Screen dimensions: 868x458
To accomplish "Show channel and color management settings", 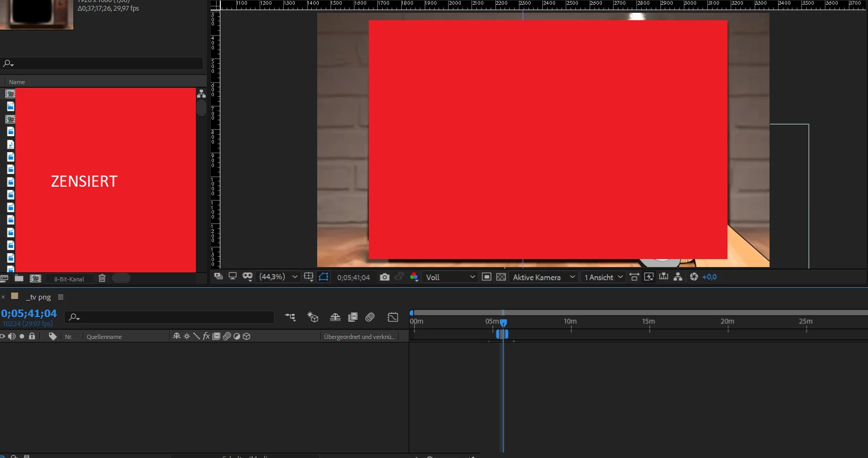I will pos(414,277).
